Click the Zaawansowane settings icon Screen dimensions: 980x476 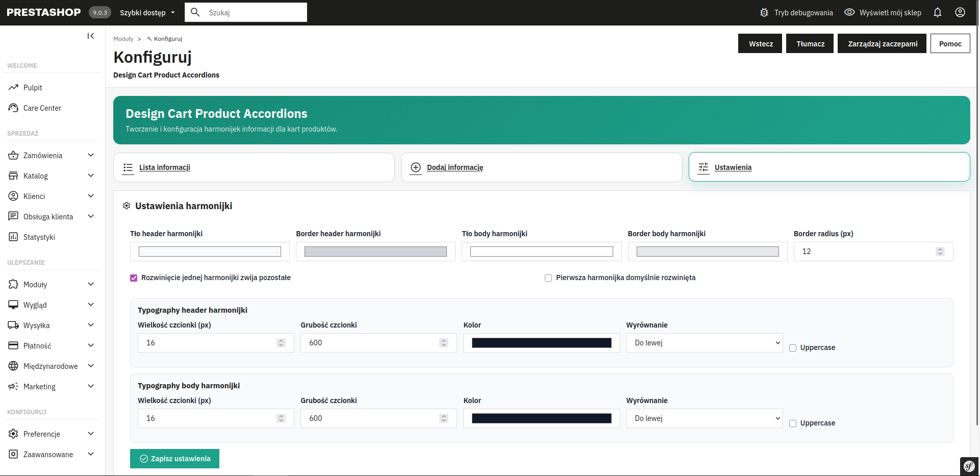[13, 454]
